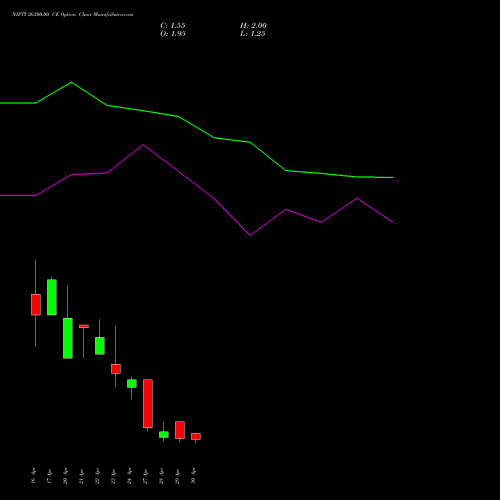Click the low value 'L: 1.25'
The image size is (500, 500).
click(x=253, y=34)
